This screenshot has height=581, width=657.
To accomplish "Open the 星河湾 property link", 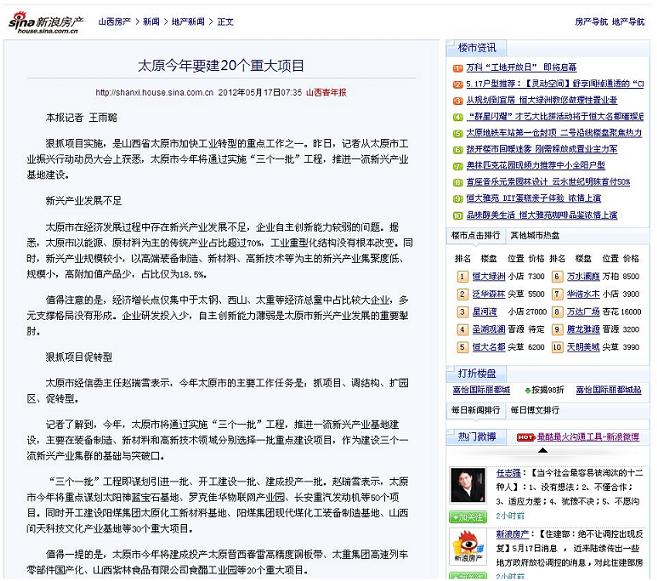I will [x=484, y=312].
